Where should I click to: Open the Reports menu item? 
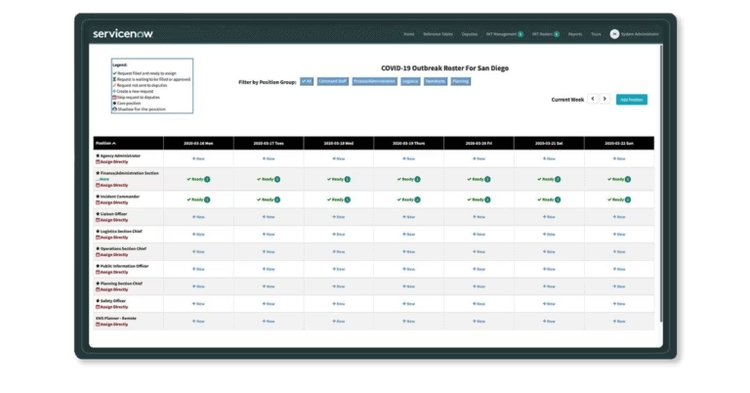point(575,34)
